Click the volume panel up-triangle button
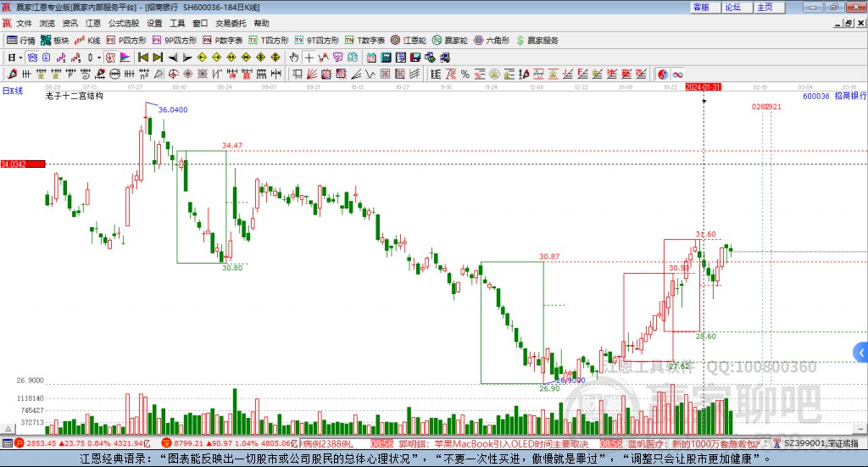Screen dimensions: 868x467 coord(8,429)
